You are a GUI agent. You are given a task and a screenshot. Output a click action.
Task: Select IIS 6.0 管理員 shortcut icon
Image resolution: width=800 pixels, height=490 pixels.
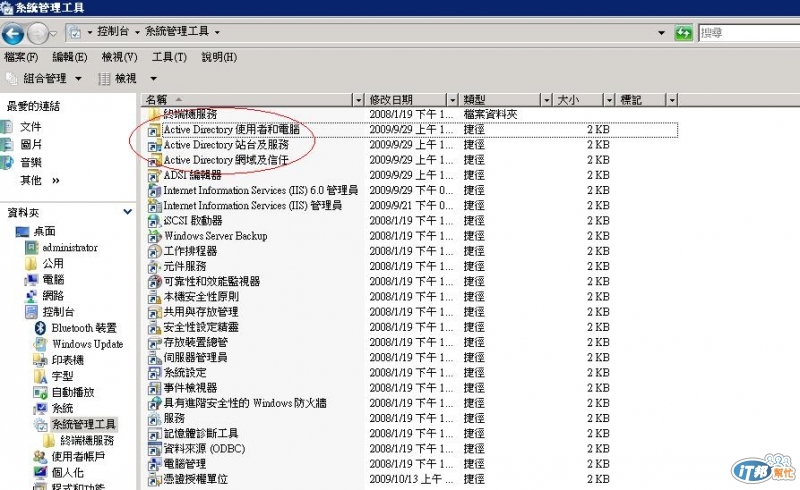[154, 190]
